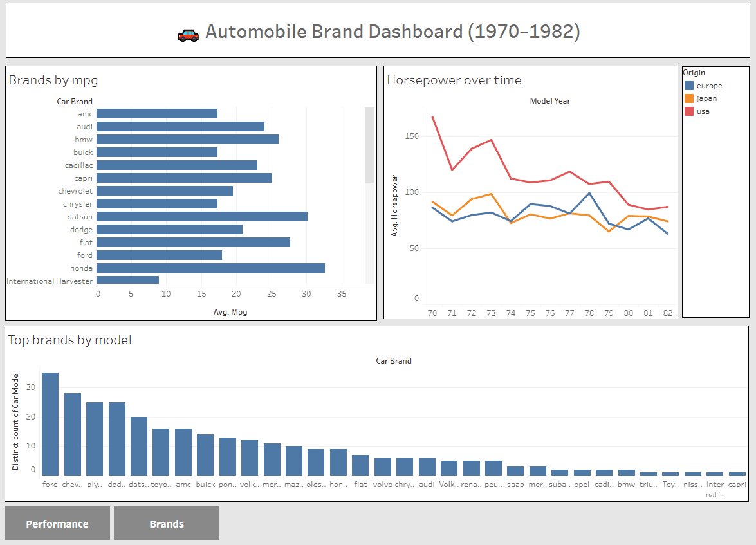The image size is (756, 545).
Task: Click the Origin legend header
Action: tap(694, 73)
